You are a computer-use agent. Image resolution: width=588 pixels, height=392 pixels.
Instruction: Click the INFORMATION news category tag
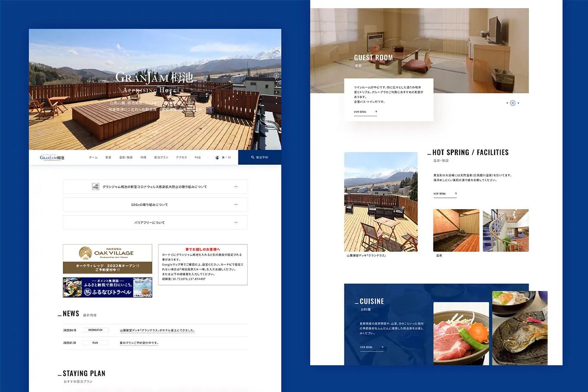[95, 330]
